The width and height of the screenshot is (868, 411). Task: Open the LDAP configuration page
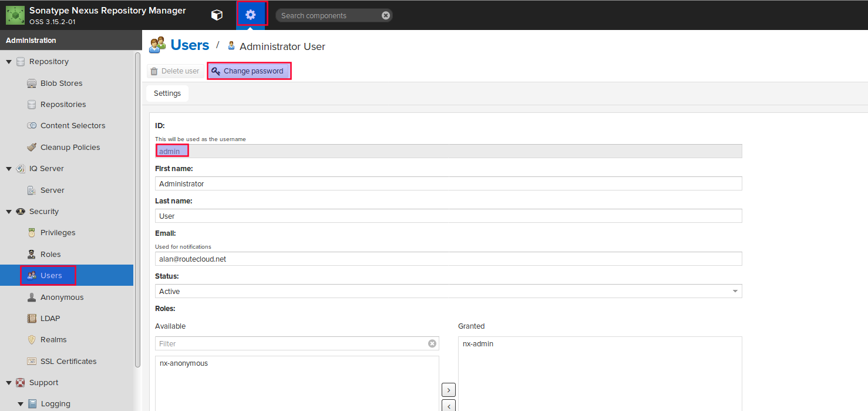pyautogui.click(x=51, y=319)
